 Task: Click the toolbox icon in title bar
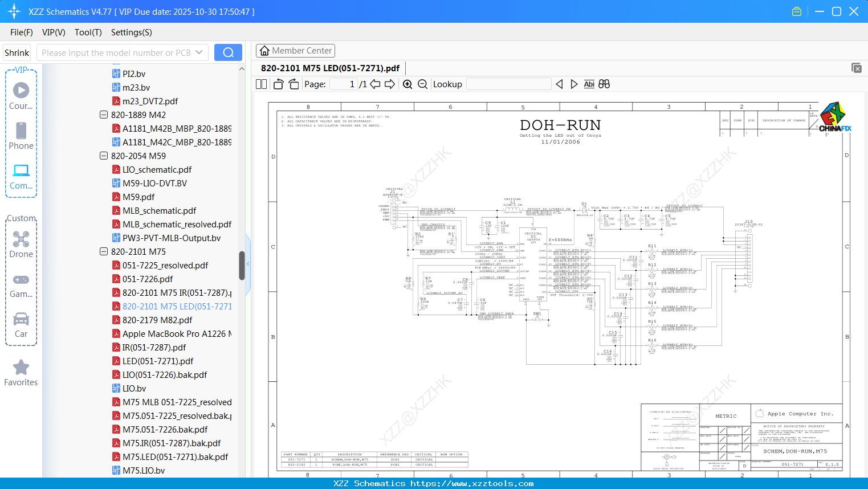(x=797, y=11)
